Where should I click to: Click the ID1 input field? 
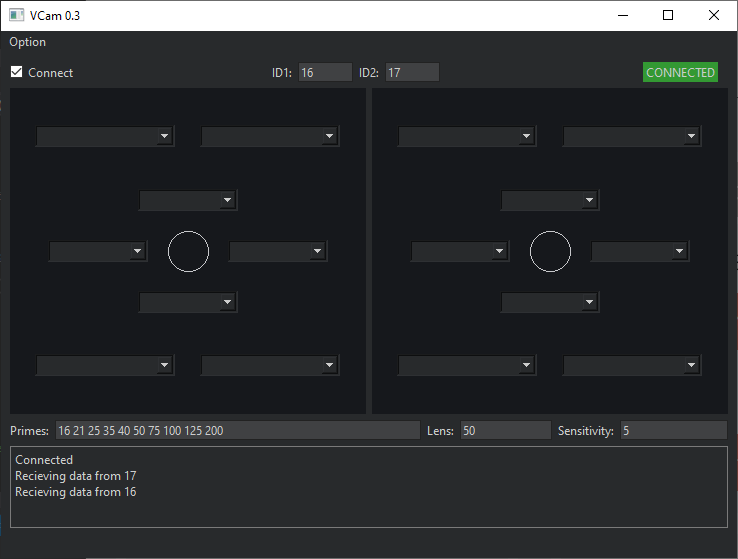point(325,72)
